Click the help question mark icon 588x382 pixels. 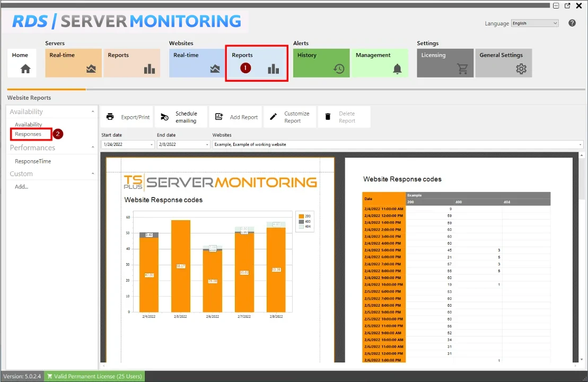coord(572,23)
